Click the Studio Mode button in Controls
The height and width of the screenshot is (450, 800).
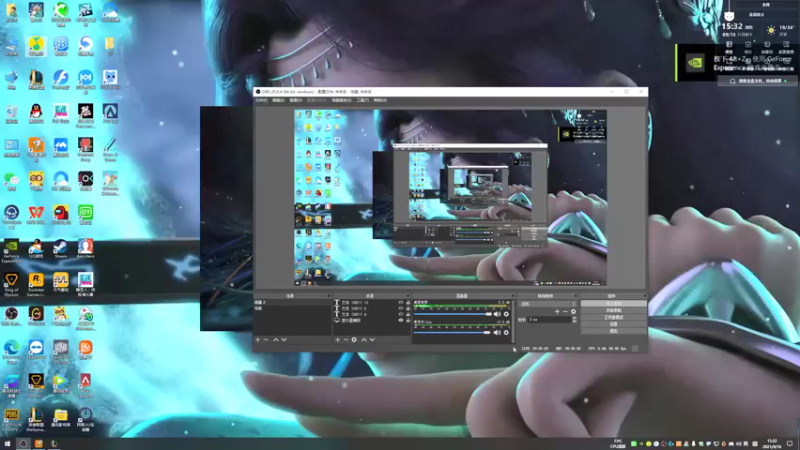coord(613,317)
